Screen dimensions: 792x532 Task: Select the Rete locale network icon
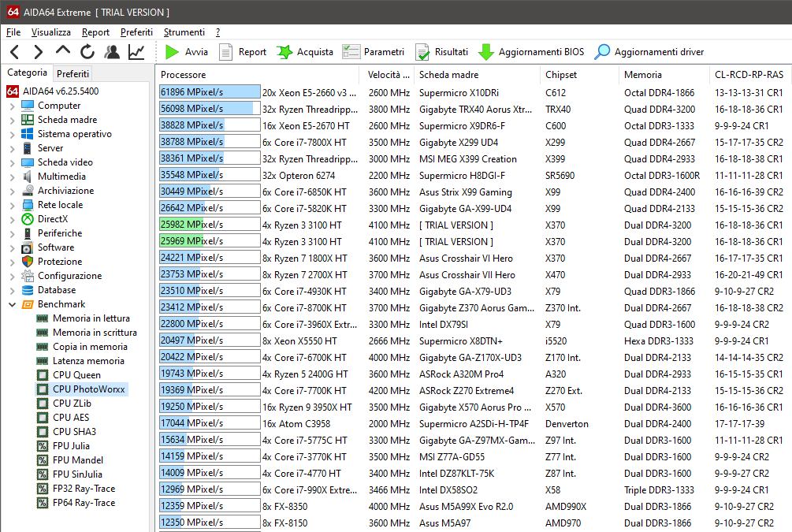28,205
